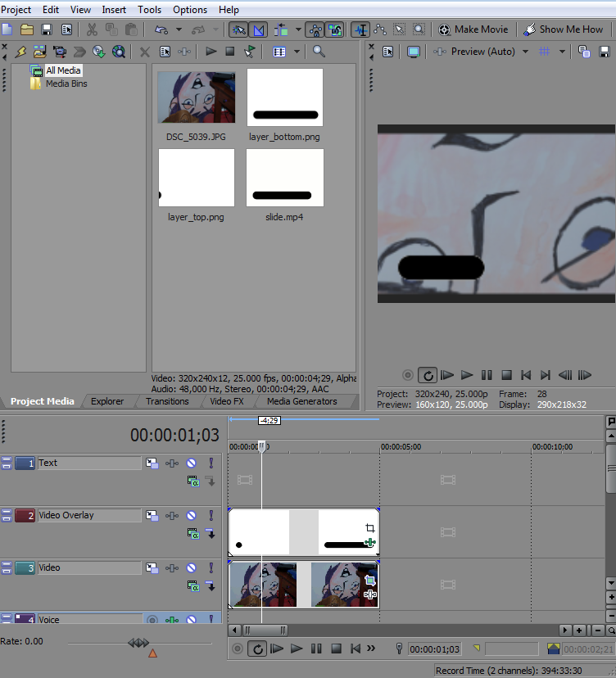Open a project with the folder icon
Image resolution: width=616 pixels, height=678 pixels.
pos(27,29)
